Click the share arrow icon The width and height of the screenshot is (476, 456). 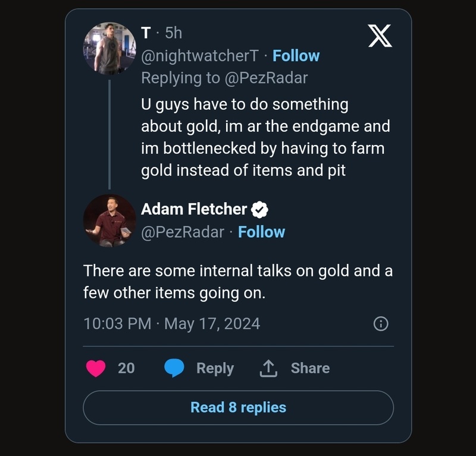click(268, 369)
